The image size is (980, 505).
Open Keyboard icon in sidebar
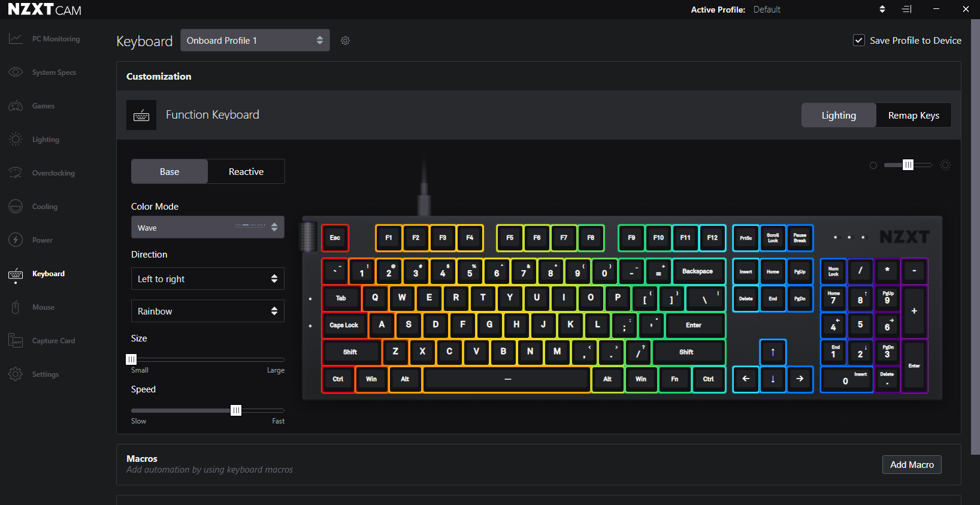click(16, 274)
